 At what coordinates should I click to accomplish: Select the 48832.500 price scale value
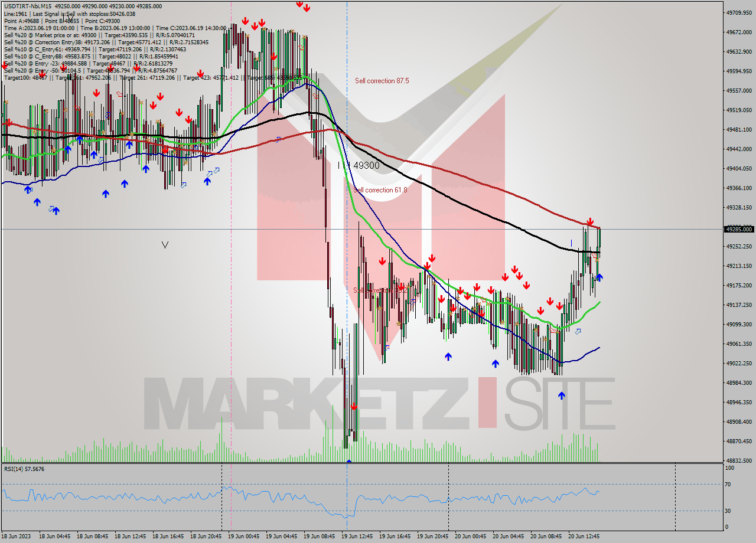(x=738, y=460)
